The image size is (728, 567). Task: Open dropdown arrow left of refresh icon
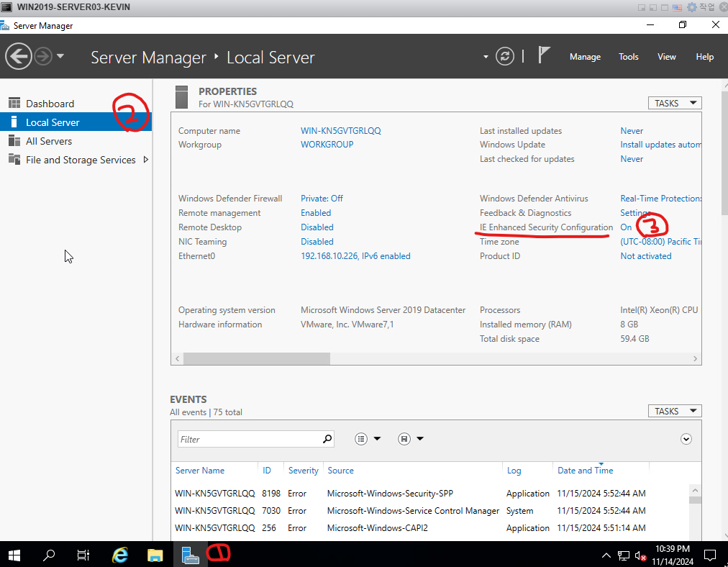486,57
